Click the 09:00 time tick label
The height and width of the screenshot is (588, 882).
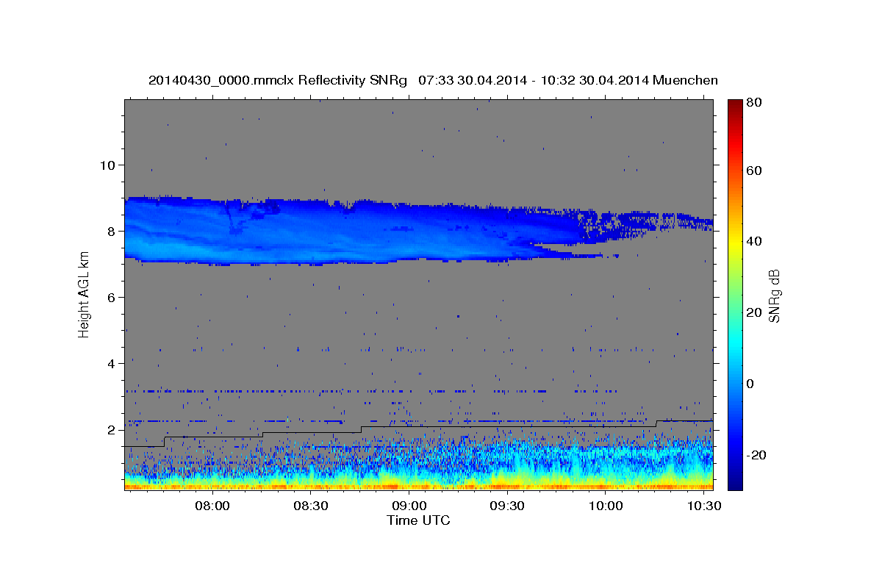point(409,506)
